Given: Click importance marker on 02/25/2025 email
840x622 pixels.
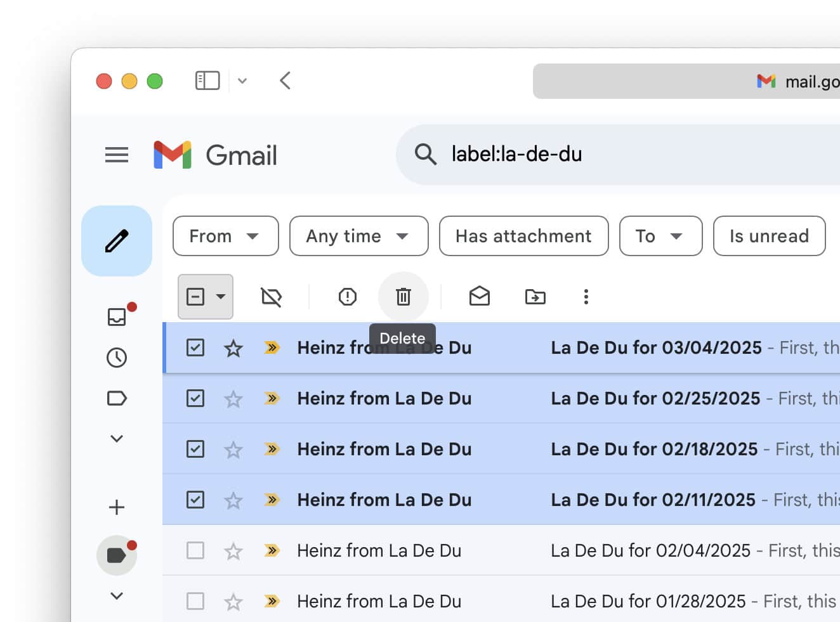Looking at the screenshot, I should (272, 398).
